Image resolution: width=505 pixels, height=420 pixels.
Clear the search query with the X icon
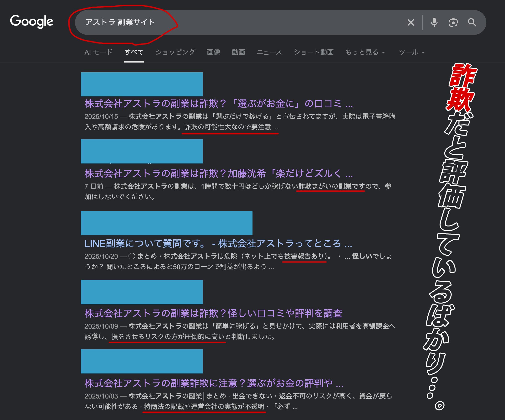click(x=410, y=22)
